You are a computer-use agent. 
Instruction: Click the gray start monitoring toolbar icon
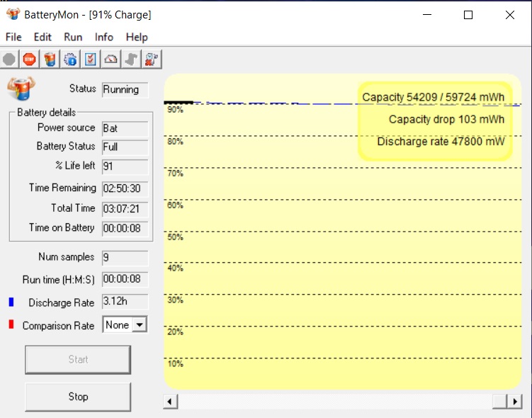click(9, 60)
